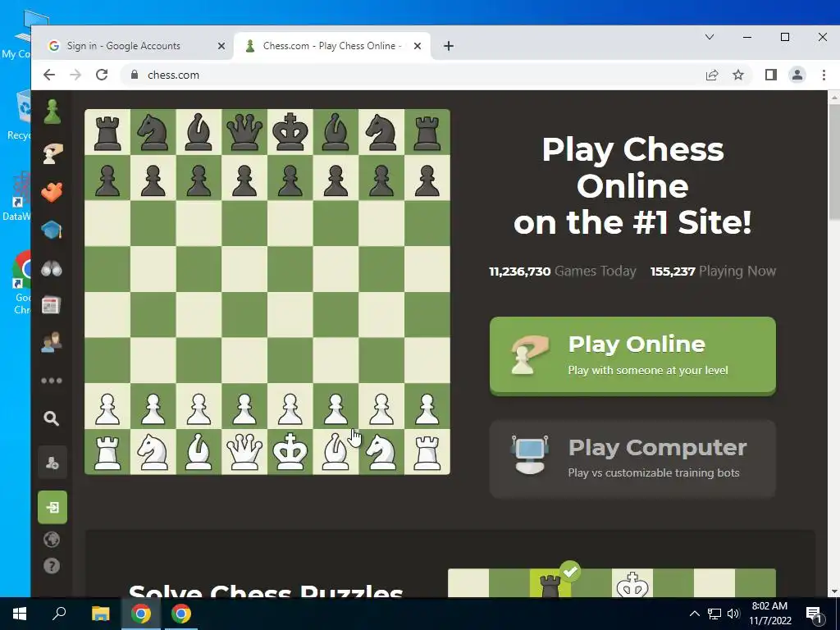Open the Help question mark icon
Image resolution: width=840 pixels, height=630 pixels.
52,566
